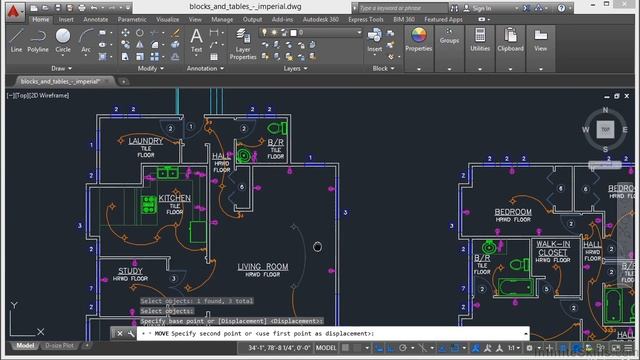Screen dimensions: 640x360
Task: Expand the Modify panel
Action: tap(151, 68)
